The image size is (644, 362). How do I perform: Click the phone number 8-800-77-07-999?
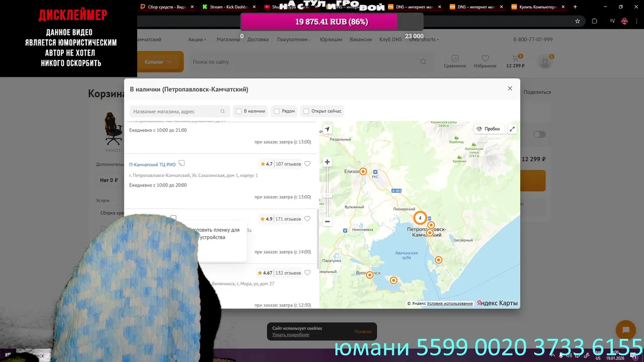[533, 40]
